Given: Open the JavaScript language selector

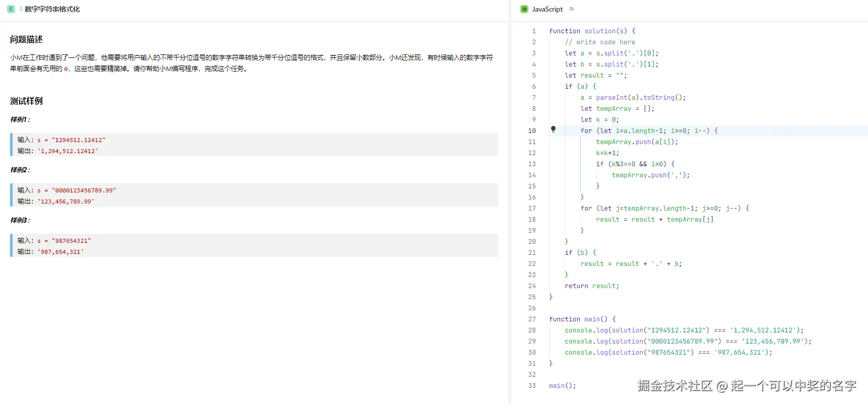Looking at the screenshot, I should (547, 9).
